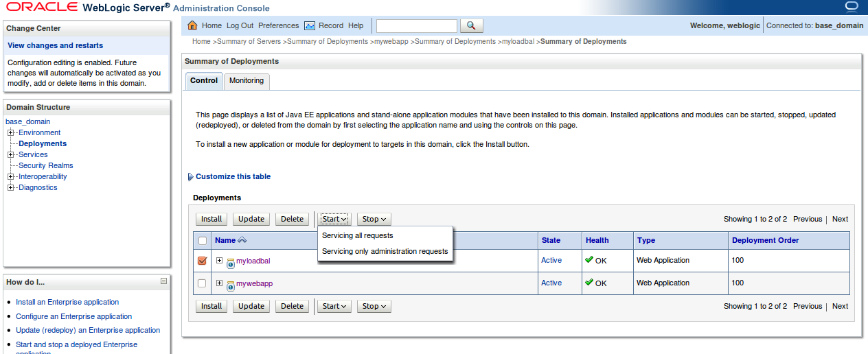
Task: Click the search text field
Action: (x=416, y=25)
